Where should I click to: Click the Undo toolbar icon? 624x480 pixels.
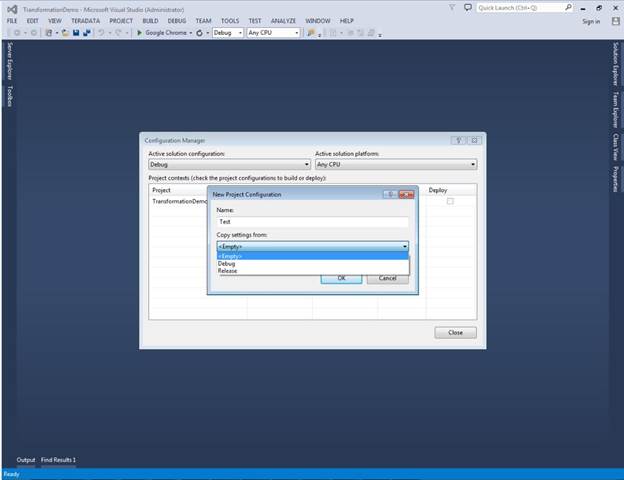click(x=101, y=33)
